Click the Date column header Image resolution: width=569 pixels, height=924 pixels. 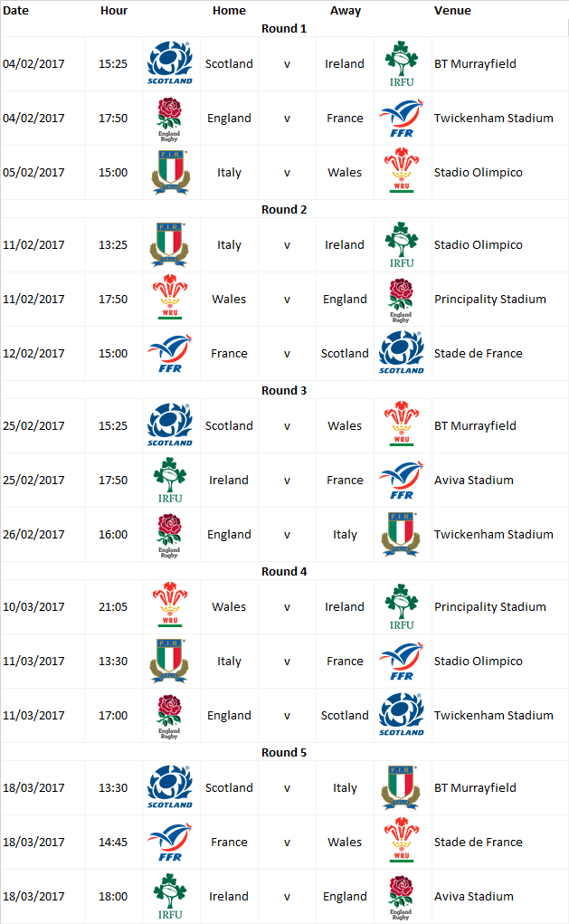16,11
